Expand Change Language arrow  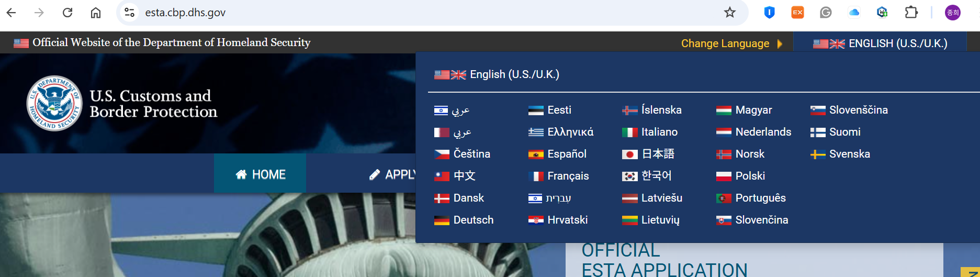(x=780, y=43)
